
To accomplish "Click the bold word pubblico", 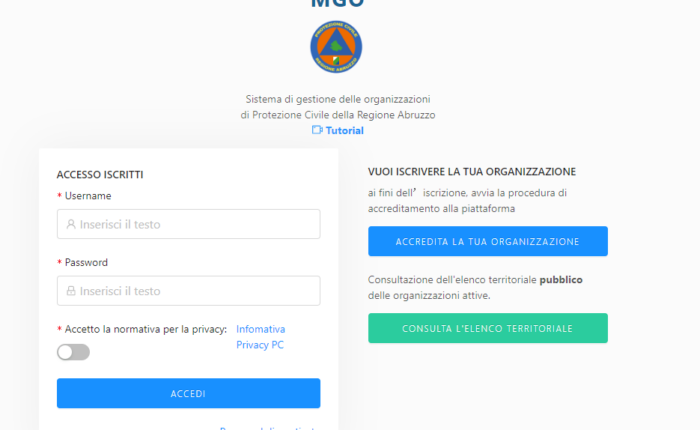I will [561, 280].
